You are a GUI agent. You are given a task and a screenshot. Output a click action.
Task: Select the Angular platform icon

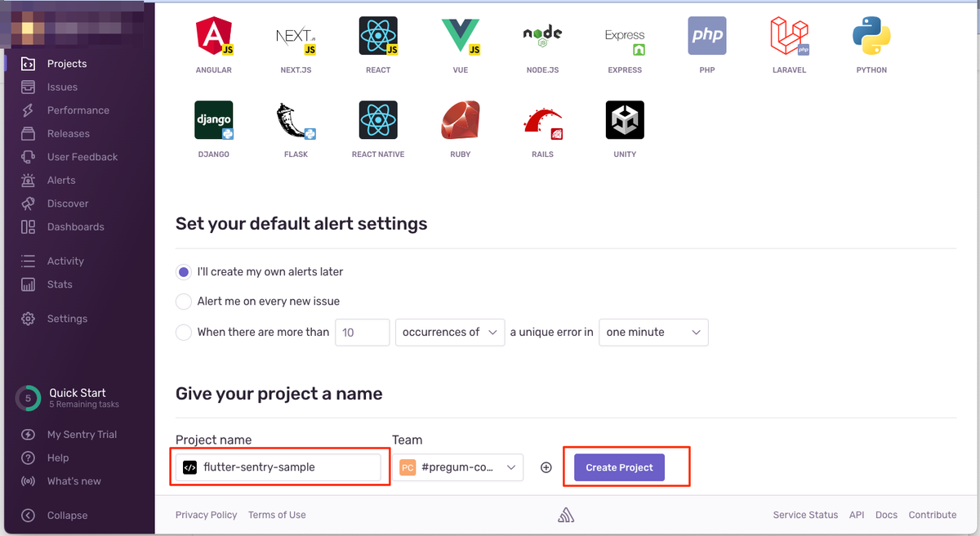click(x=213, y=37)
